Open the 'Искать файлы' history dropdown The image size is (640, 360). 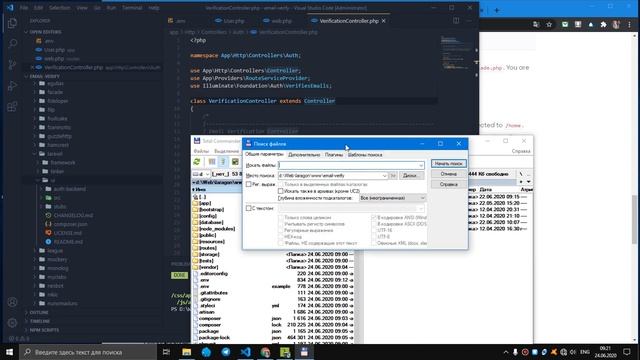421,165
